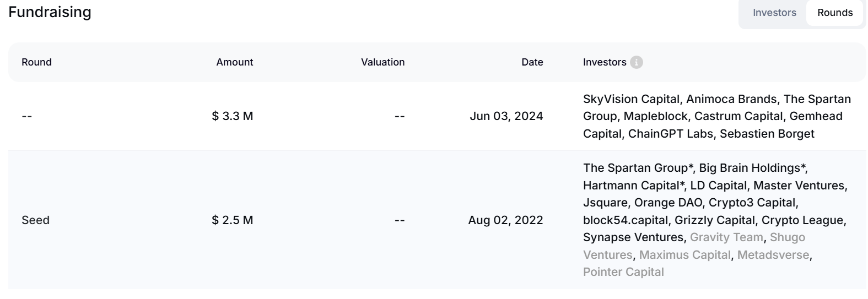868x299 pixels.
Task: Click the Master Ventures link
Action: tap(799, 186)
